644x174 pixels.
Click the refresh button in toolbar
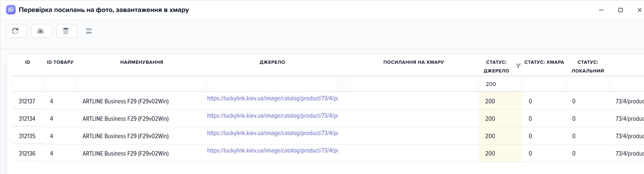click(x=16, y=31)
